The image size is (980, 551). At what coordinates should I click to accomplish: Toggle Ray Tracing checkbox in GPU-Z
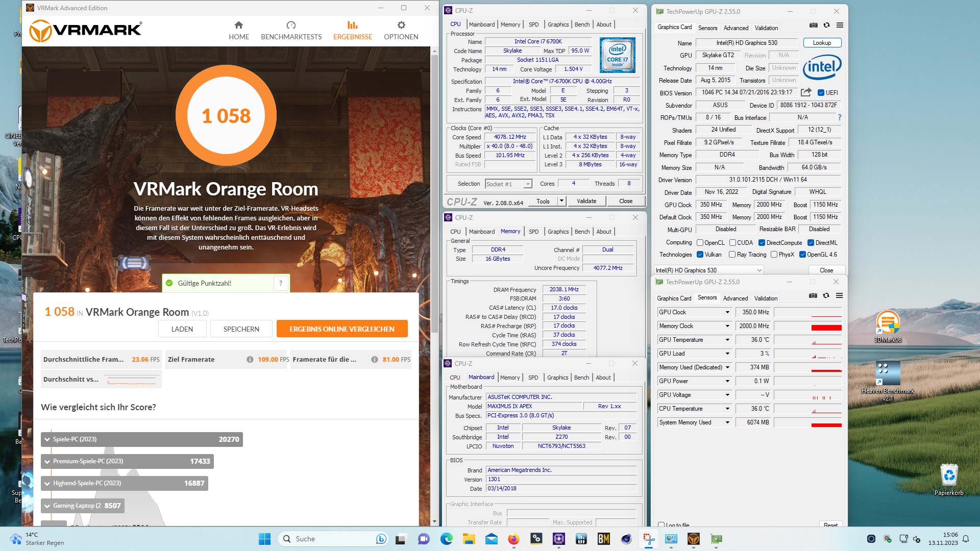click(x=732, y=255)
